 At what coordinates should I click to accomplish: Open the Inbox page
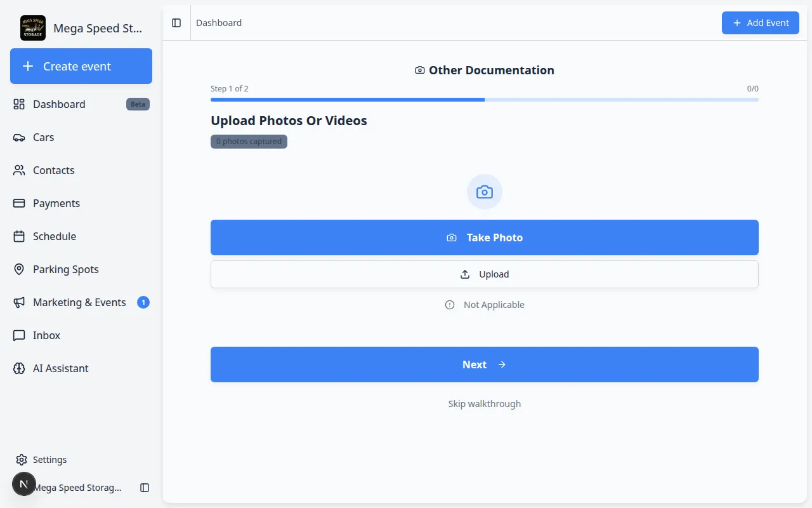[x=81, y=335]
